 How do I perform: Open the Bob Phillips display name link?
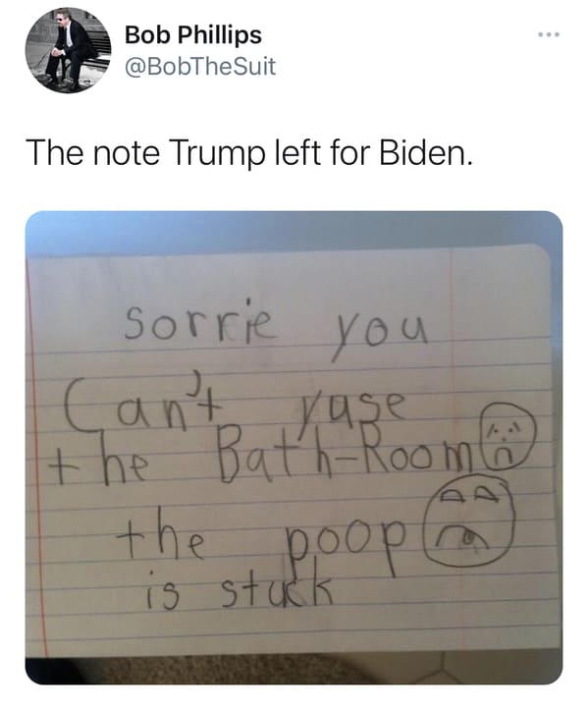pos(193,34)
